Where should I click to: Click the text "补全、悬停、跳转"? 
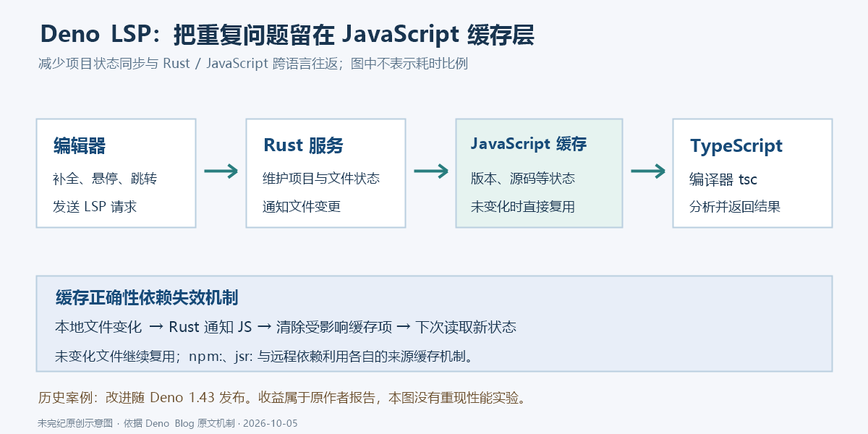click(x=105, y=179)
